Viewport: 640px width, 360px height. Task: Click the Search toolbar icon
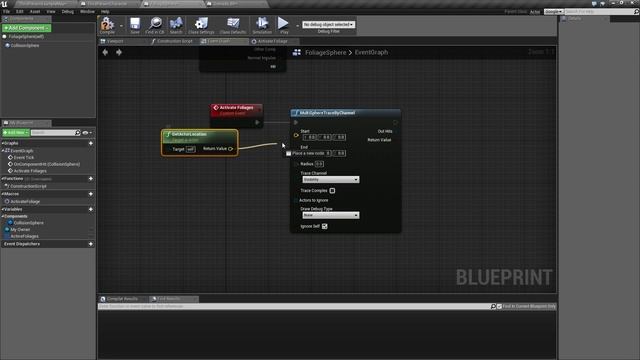click(176, 25)
